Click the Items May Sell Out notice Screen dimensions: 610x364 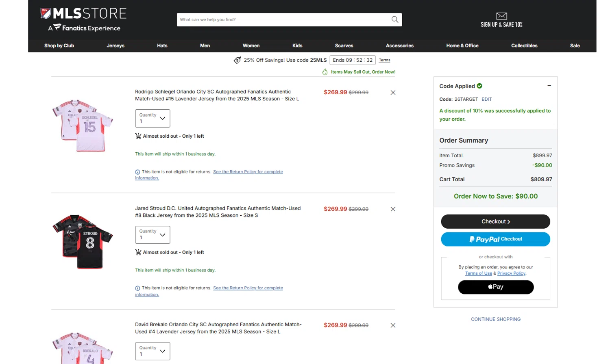tap(359, 72)
